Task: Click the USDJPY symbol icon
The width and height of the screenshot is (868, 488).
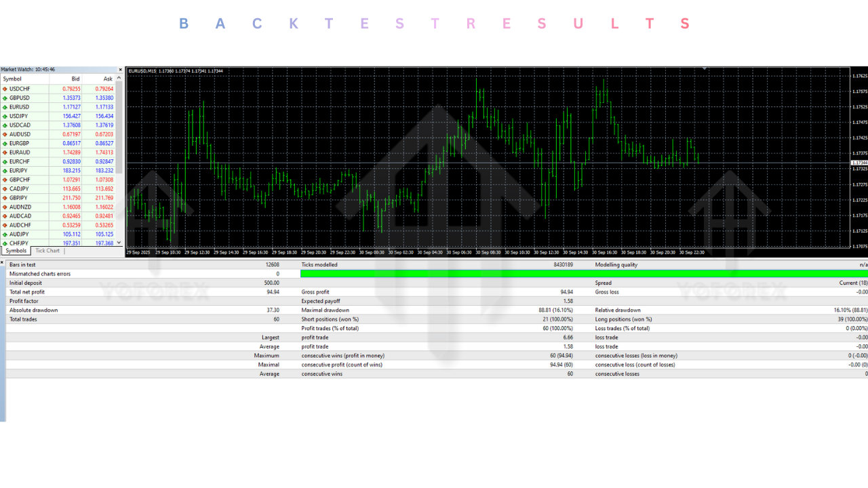Action: click(x=5, y=116)
